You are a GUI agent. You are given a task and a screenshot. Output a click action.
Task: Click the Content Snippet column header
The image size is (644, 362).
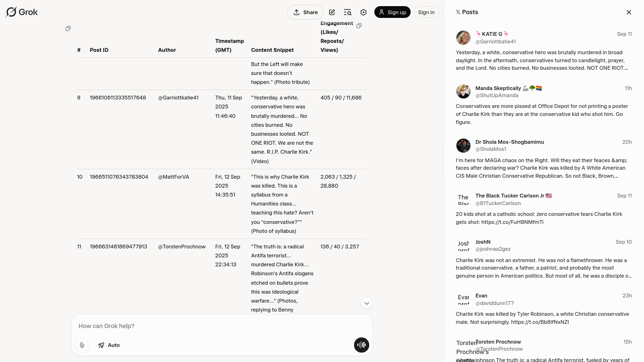(272, 50)
